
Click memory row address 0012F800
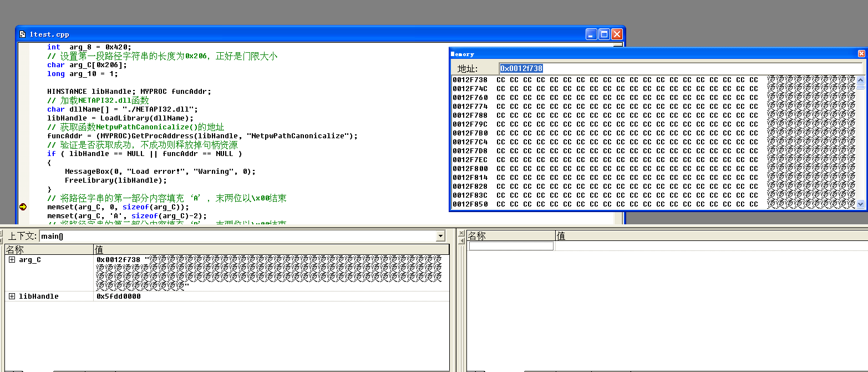pyautogui.click(x=470, y=169)
